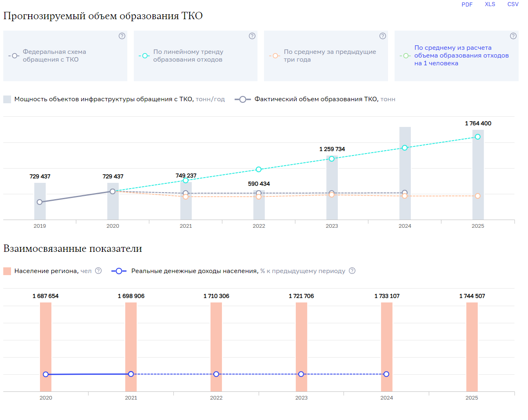Viewport: 528px width, 420px height.
Task: Click Реальные денежные доходы legend marker
Action: (119, 271)
